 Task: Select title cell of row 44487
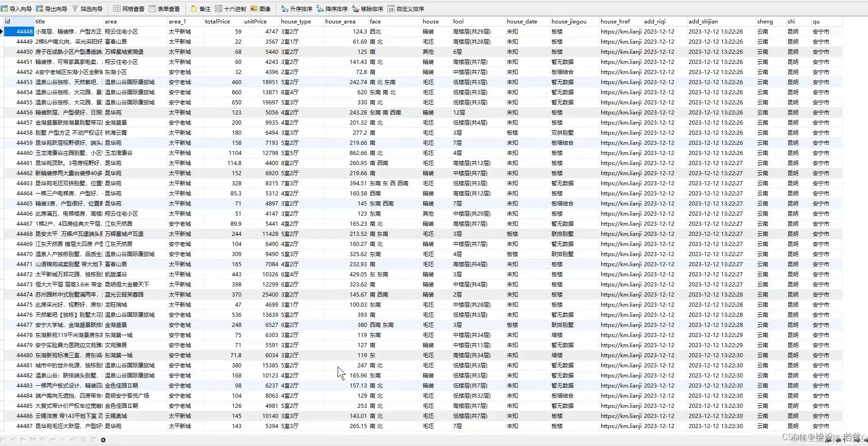(x=69, y=426)
